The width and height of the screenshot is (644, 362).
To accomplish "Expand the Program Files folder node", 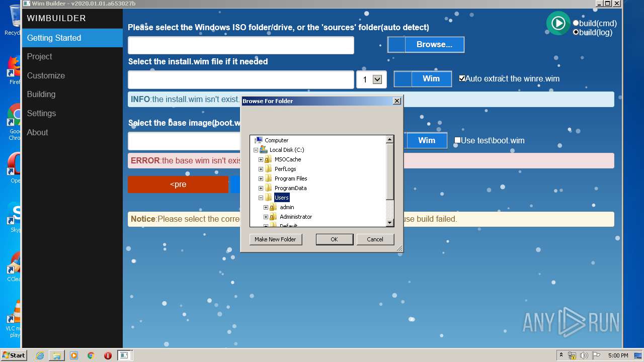I will click(261, 178).
